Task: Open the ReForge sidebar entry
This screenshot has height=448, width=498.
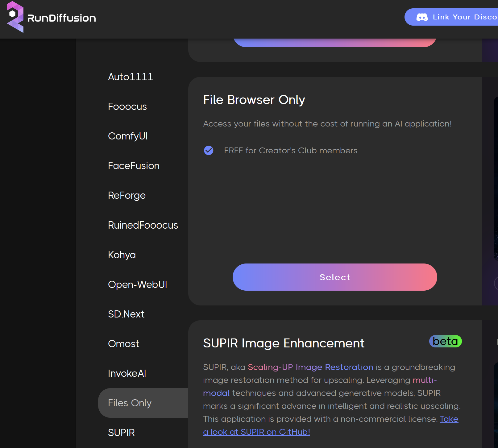Action: point(127,195)
